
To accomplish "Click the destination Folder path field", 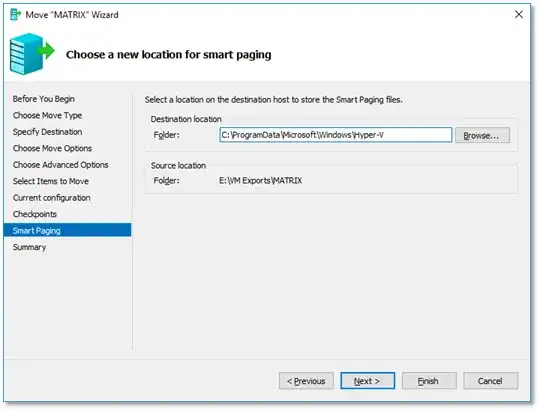I will 336,135.
